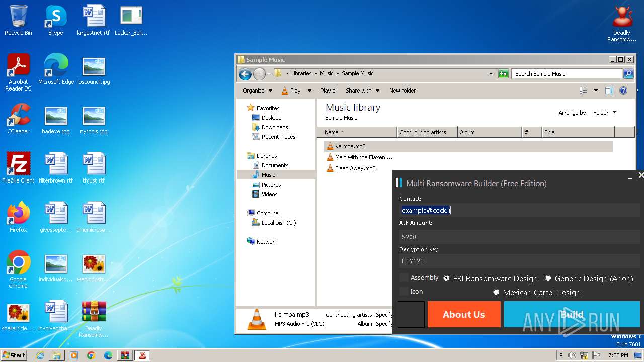The width and height of the screenshot is (644, 362).
Task: Click the Search Sample Music box
Action: tap(568, 74)
